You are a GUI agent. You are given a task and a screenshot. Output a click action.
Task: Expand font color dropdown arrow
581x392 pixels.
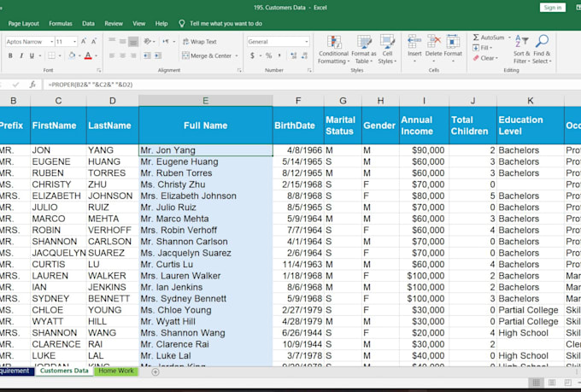point(96,56)
